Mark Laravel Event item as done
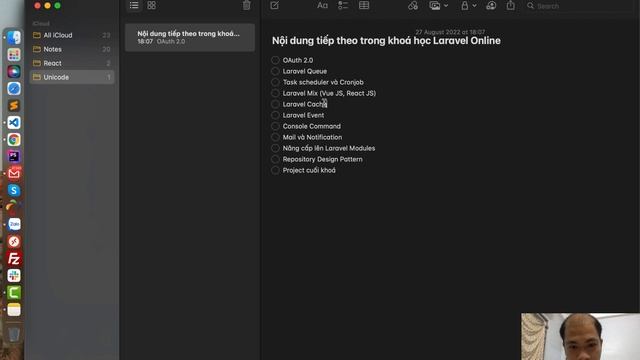 coord(275,115)
